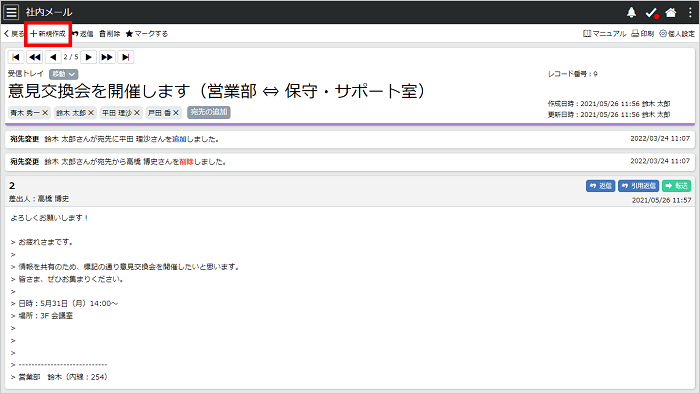
Task: Print with the 印刷 button
Action: pos(642,33)
